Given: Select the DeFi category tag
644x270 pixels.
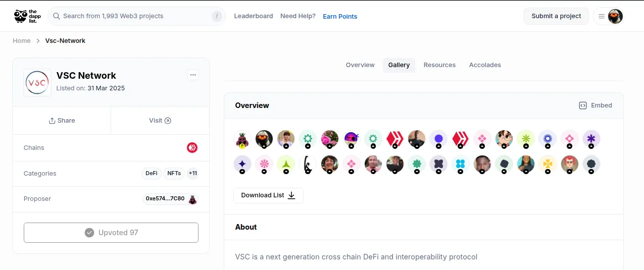Looking at the screenshot, I should pyautogui.click(x=152, y=173).
